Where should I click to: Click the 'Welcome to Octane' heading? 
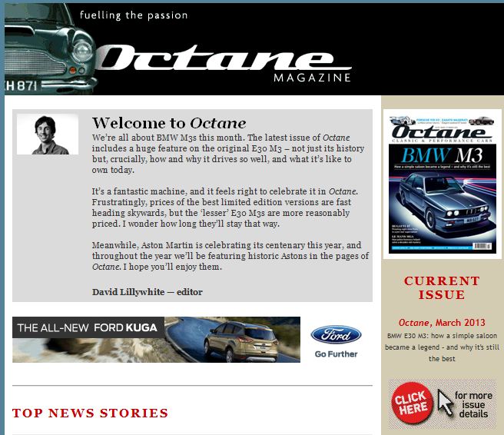[169, 123]
